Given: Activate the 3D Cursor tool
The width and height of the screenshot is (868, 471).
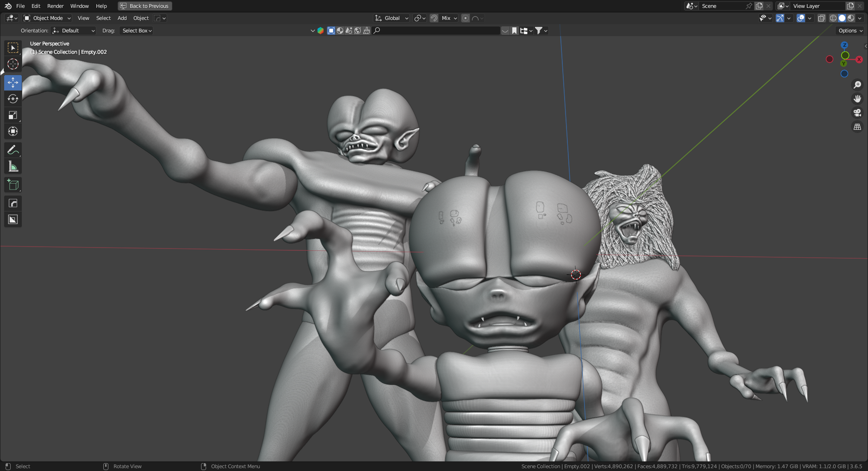Looking at the screenshot, I should [x=13, y=64].
